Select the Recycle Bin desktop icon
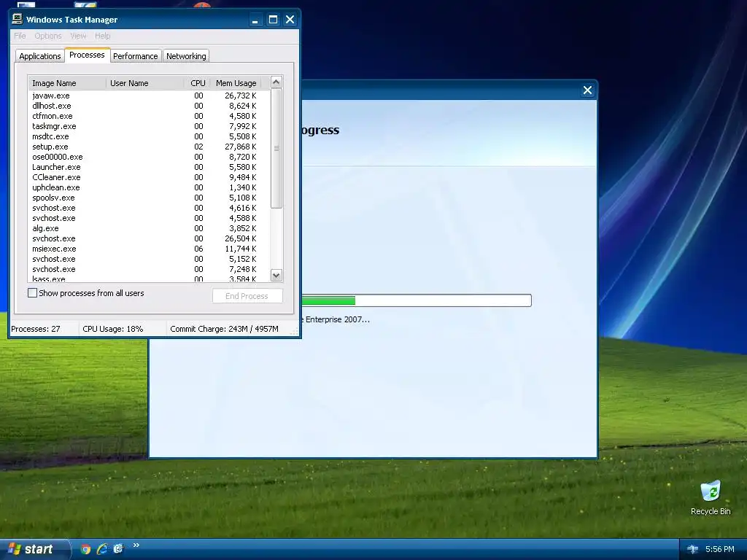Screen dimensions: 747x560 (x=711, y=497)
